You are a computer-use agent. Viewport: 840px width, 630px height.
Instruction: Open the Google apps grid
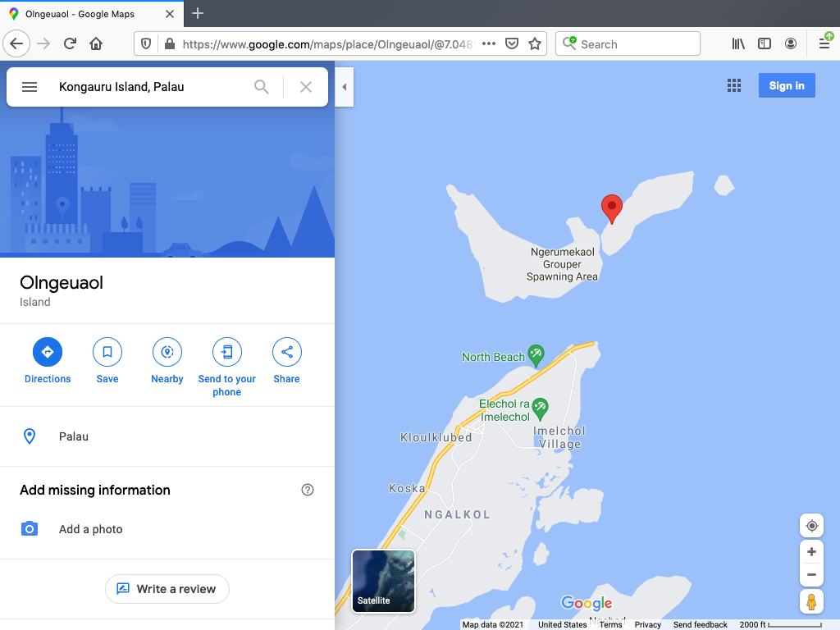[734, 86]
